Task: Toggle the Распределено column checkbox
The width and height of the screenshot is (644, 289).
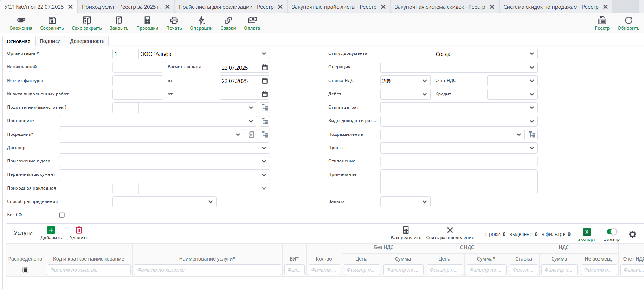Action: click(25, 270)
